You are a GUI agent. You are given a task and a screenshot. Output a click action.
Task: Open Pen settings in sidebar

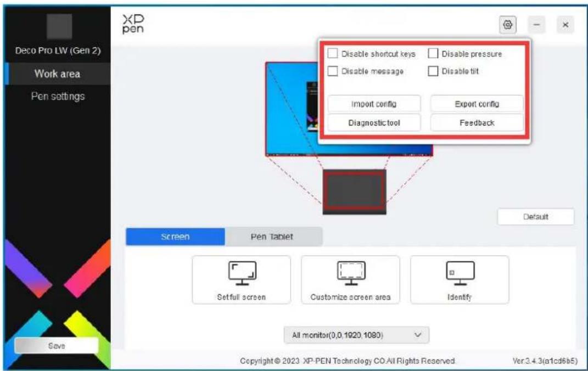58,96
